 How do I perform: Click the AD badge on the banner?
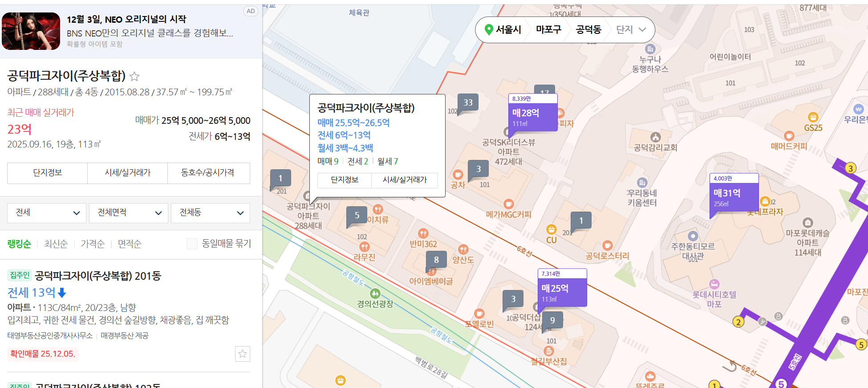[x=251, y=11]
